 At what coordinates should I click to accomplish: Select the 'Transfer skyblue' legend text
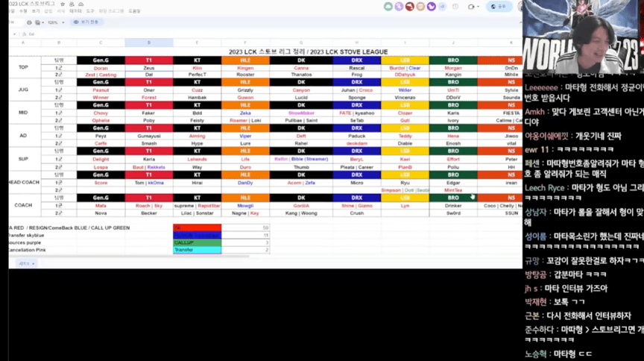[26, 235]
